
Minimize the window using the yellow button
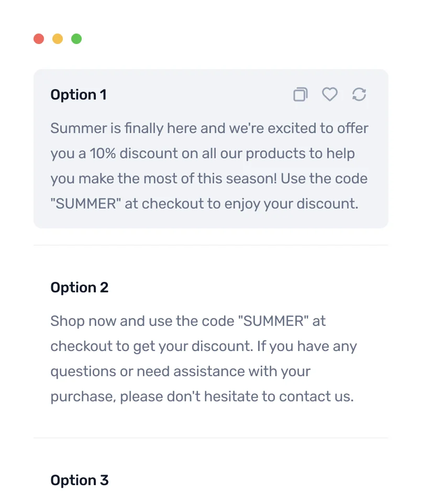[x=58, y=39]
